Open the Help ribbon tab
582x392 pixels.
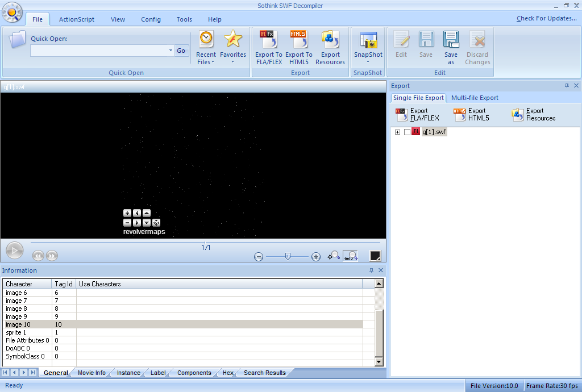[x=214, y=19]
